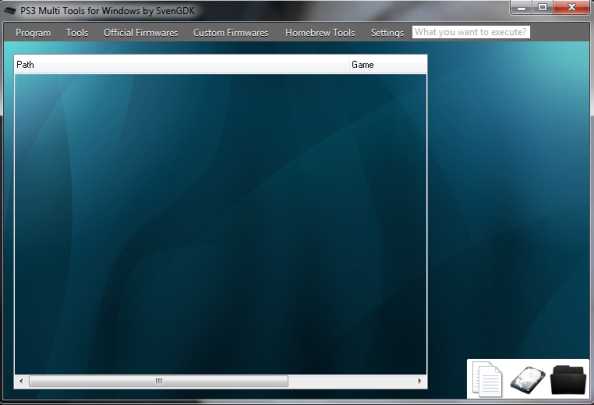594x405 pixels.
Task: Click the empty scrollbar track right of thumb
Action: click(x=350, y=381)
